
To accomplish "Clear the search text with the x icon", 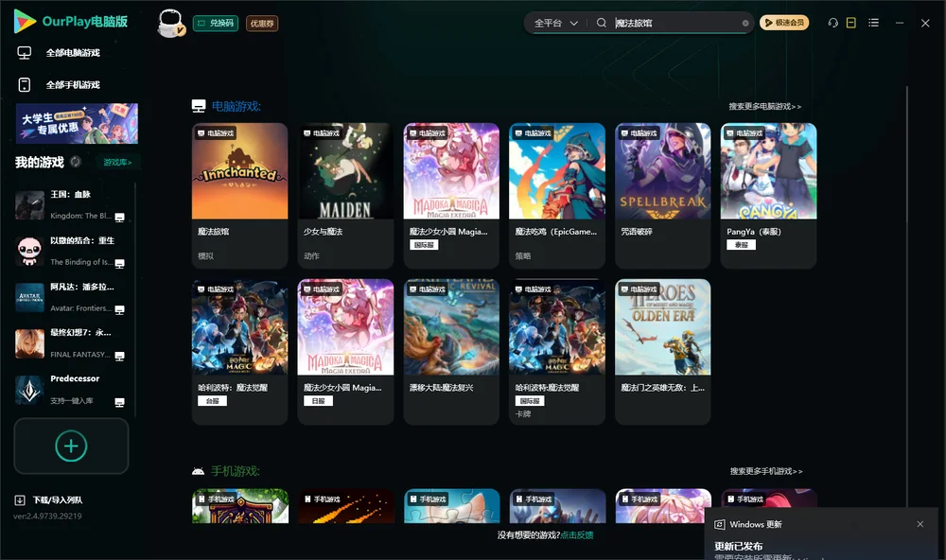I will (x=745, y=24).
